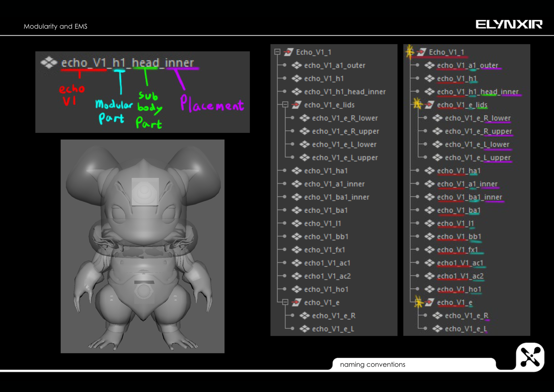Click the group icon for echo_V1_e_lids in middle outliner
The image size is (554, 392).
[x=296, y=105]
